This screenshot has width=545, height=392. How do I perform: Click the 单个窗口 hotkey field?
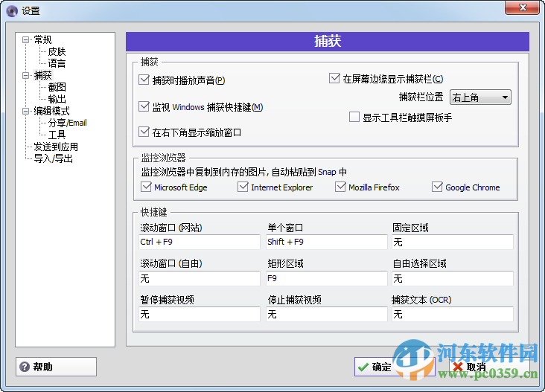pyautogui.click(x=327, y=242)
